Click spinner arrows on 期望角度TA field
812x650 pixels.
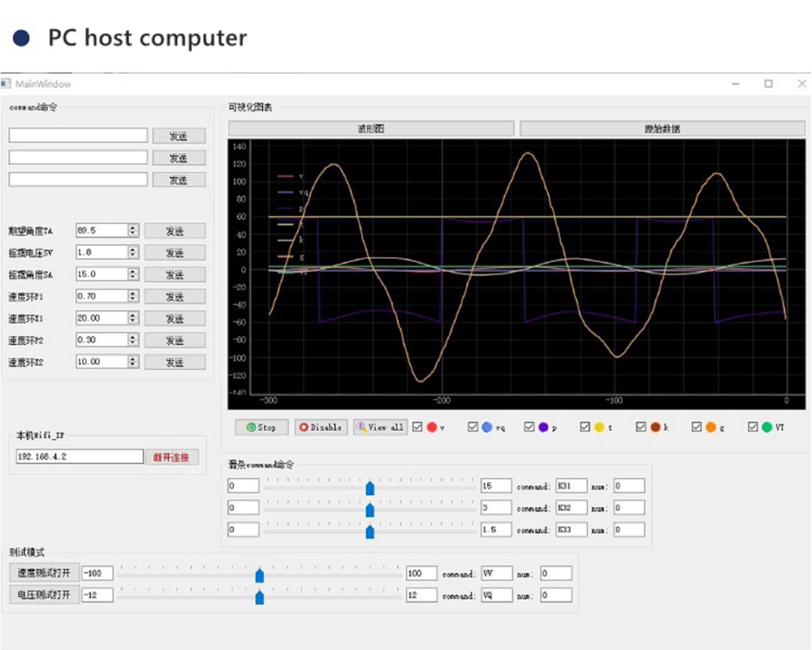pyautogui.click(x=133, y=230)
